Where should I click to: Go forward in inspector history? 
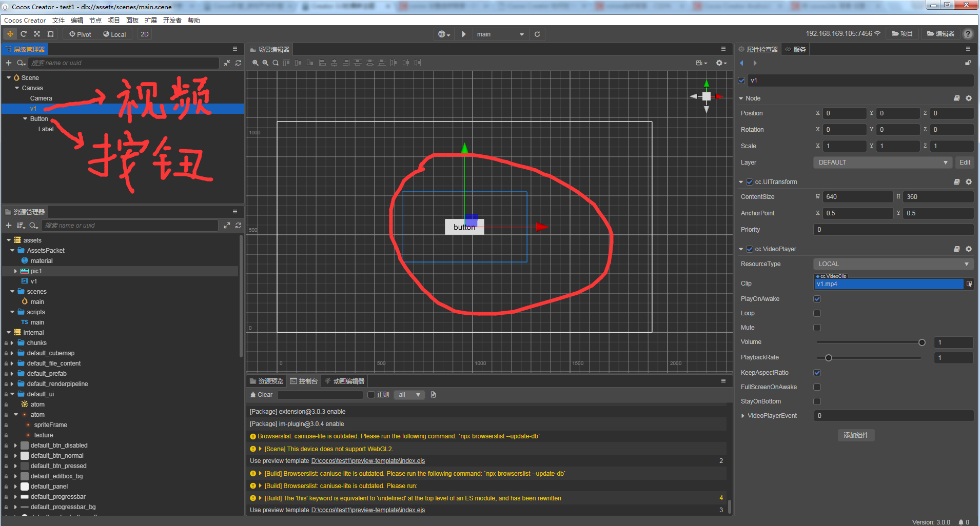755,63
